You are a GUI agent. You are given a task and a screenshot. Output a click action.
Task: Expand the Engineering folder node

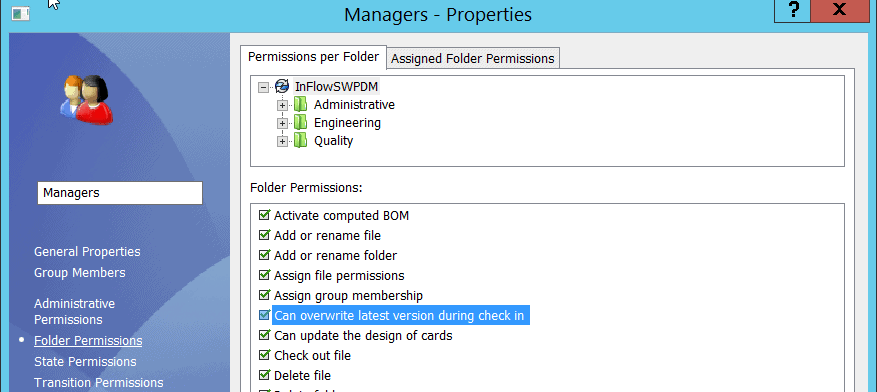(x=282, y=123)
